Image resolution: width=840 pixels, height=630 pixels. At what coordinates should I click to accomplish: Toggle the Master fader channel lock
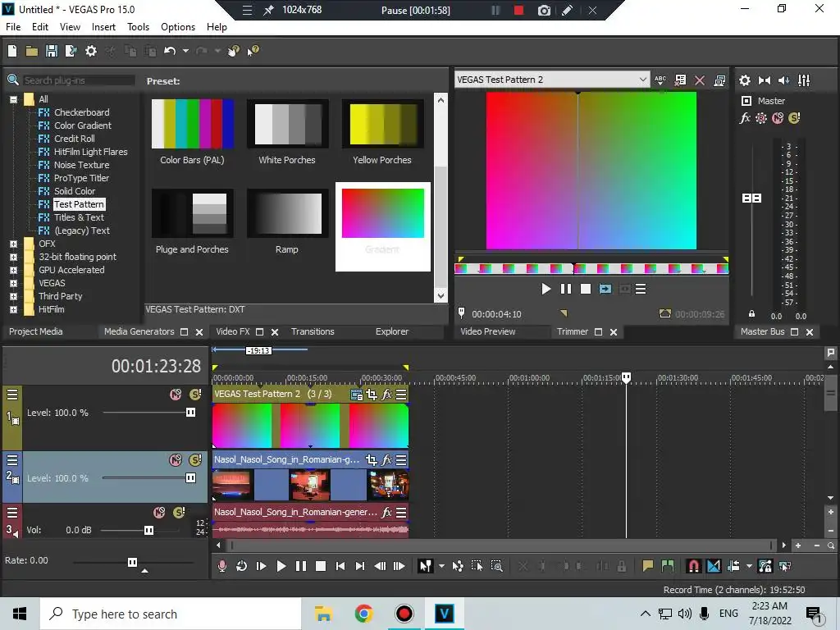(751, 314)
